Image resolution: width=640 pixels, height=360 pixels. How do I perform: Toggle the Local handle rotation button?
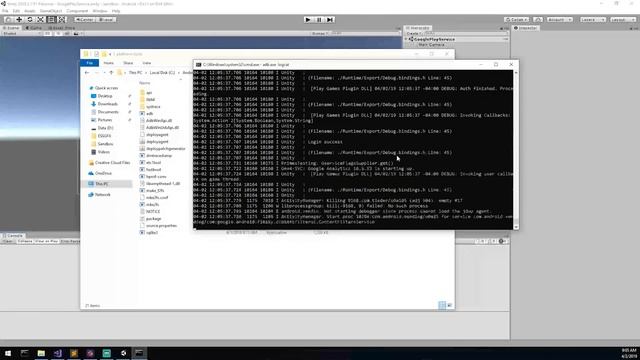click(x=106, y=20)
